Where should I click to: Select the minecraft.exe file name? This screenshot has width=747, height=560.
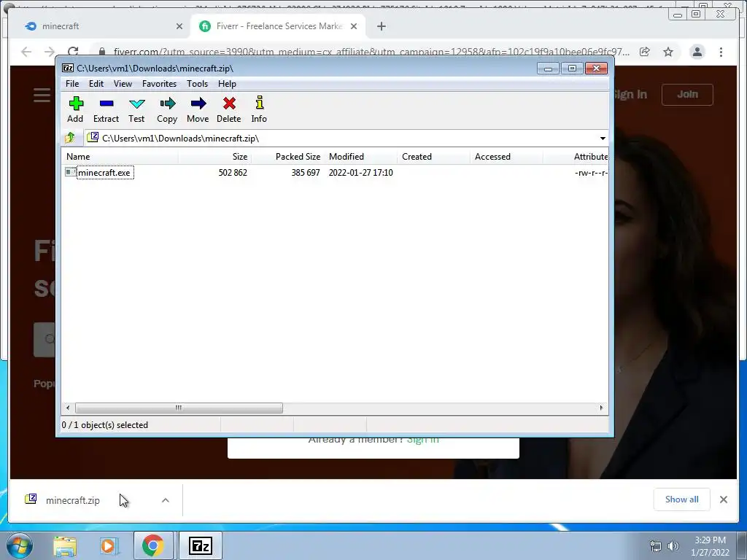click(104, 172)
